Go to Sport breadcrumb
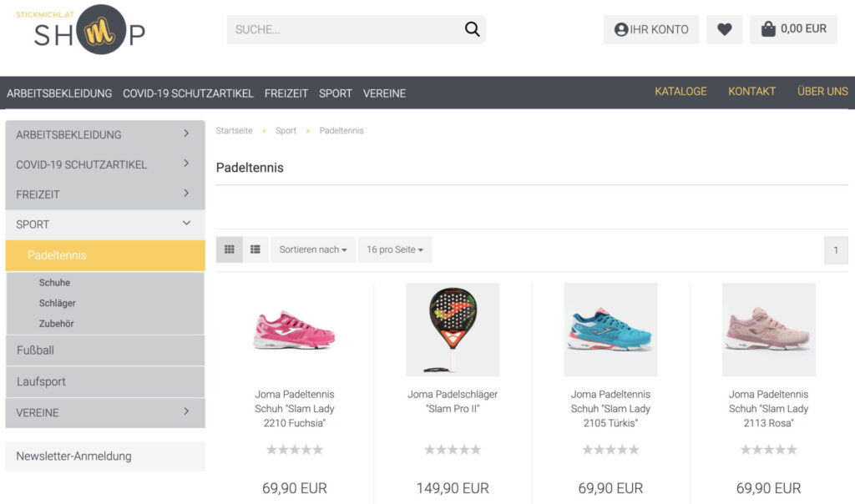The height and width of the screenshot is (504, 855). pos(286,131)
